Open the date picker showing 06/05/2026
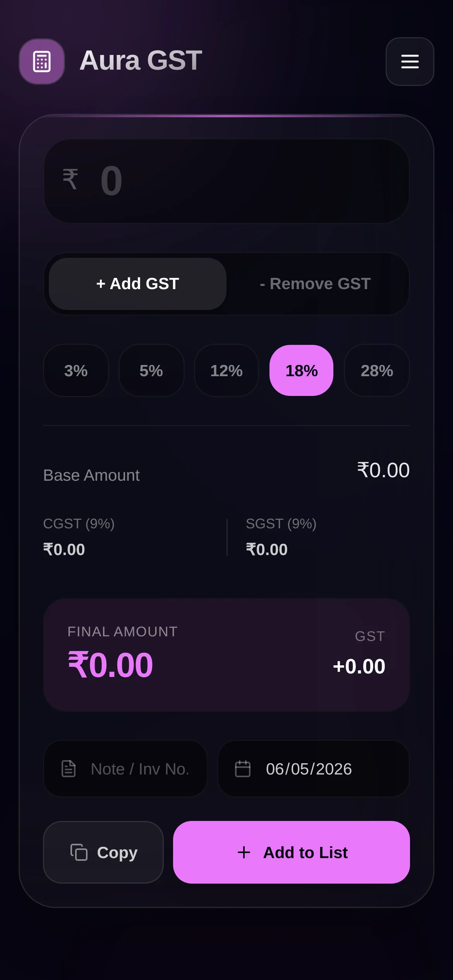The height and width of the screenshot is (980, 453). pyautogui.click(x=314, y=769)
